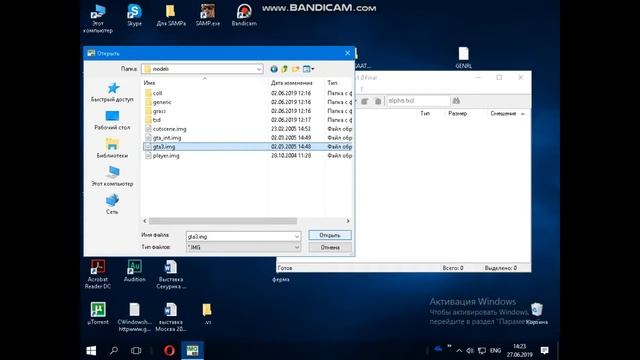640x360 pixels.
Task: Open the volume control in system tray
Action: pyautogui.click(x=470, y=351)
